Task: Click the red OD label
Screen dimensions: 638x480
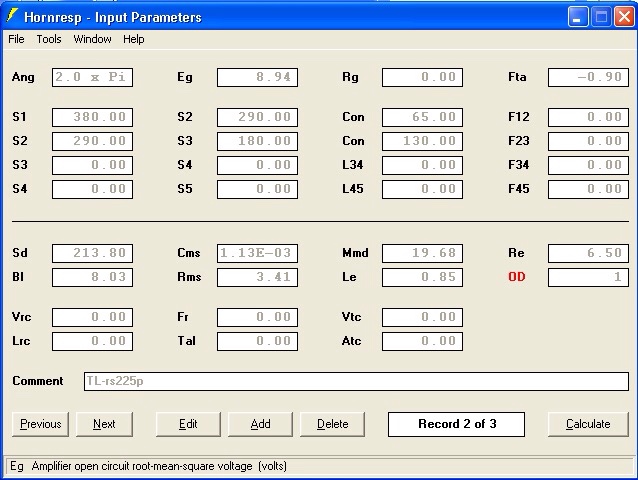Action: click(x=517, y=277)
